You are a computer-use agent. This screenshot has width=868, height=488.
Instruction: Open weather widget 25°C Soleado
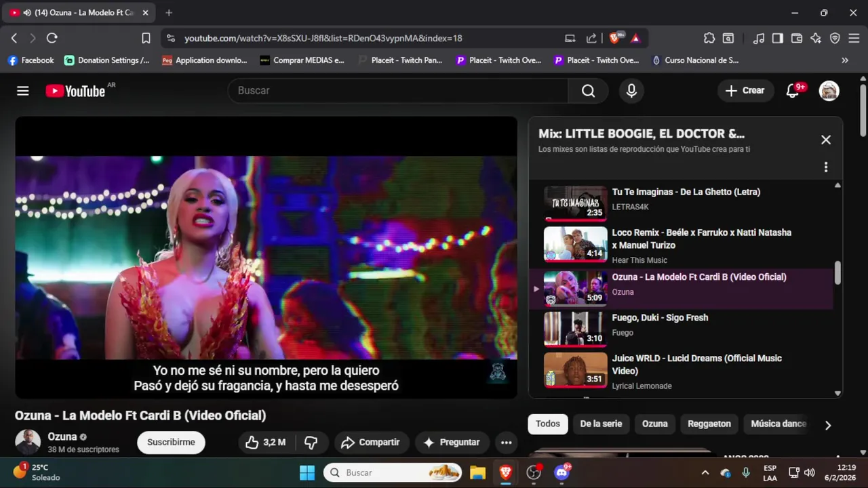[37, 472]
